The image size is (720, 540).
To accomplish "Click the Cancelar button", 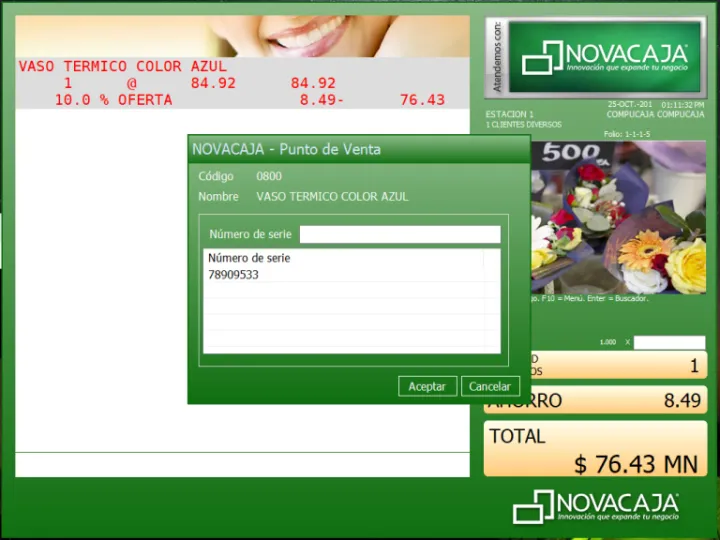I will [490, 386].
